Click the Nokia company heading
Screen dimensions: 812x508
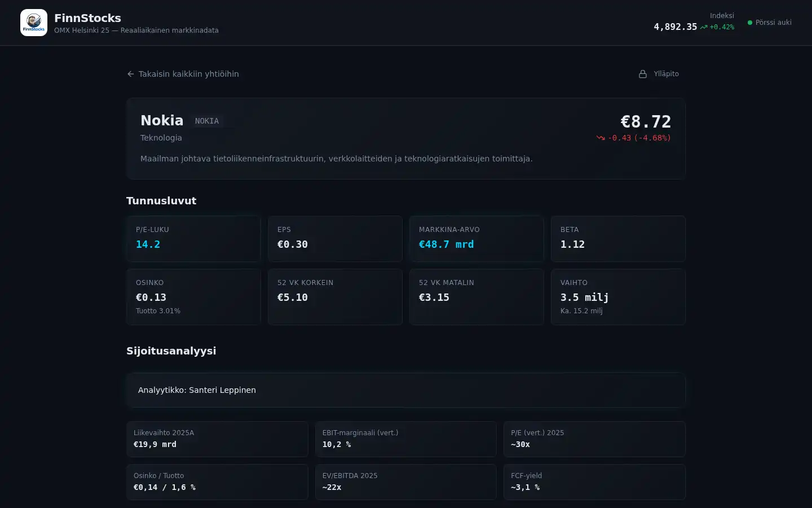[x=162, y=120]
